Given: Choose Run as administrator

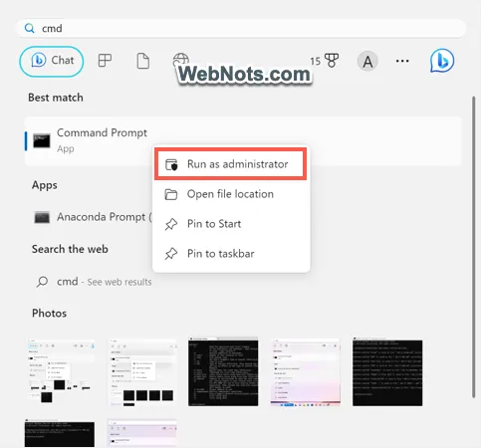Looking at the screenshot, I should click(230, 164).
